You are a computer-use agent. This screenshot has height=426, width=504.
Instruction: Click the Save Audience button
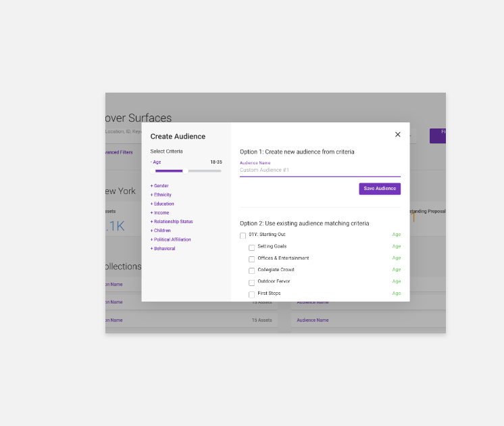(x=380, y=189)
